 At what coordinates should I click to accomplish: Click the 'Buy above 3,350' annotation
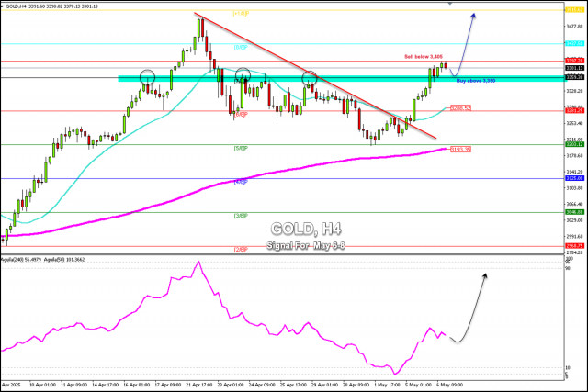click(x=476, y=81)
